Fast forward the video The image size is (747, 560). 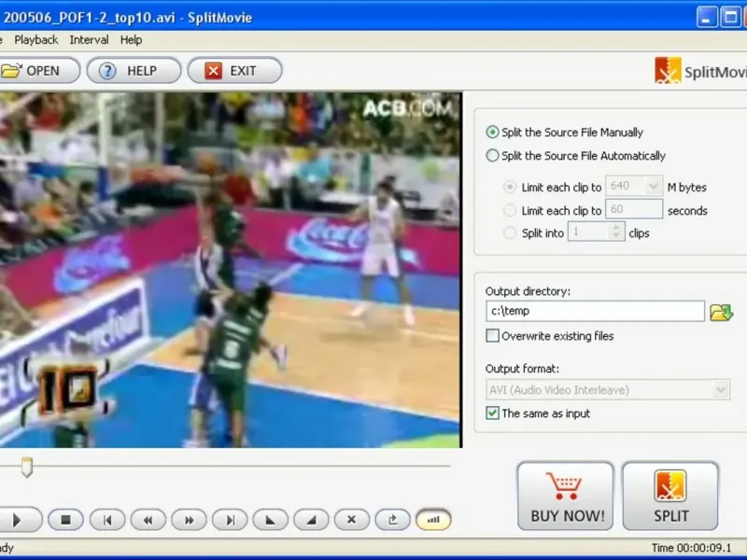pos(190,520)
